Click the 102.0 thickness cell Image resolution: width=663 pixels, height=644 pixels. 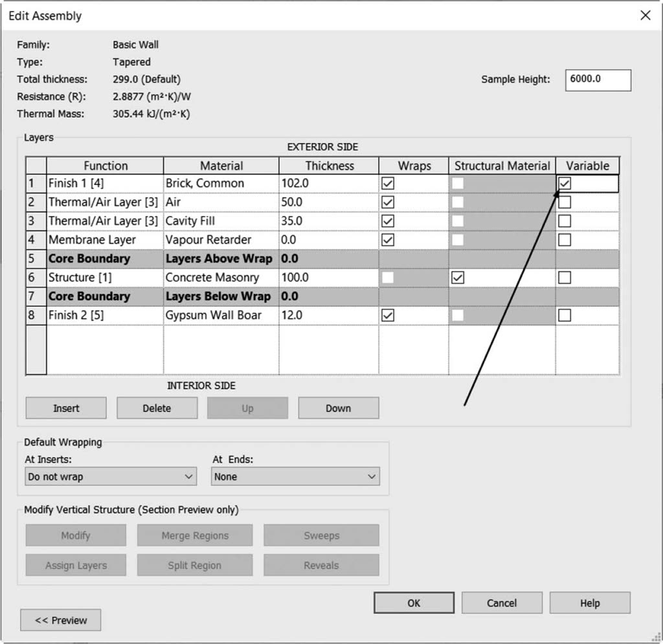pyautogui.click(x=329, y=183)
